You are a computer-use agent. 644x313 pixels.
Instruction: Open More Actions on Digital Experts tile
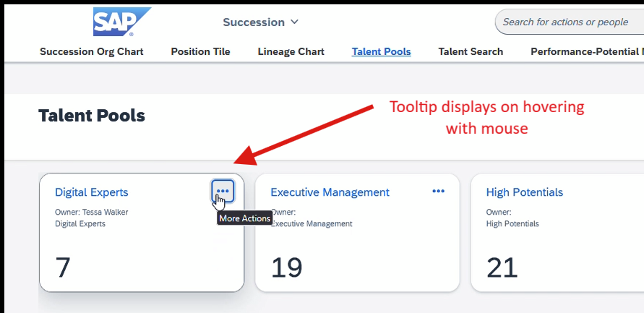click(223, 191)
